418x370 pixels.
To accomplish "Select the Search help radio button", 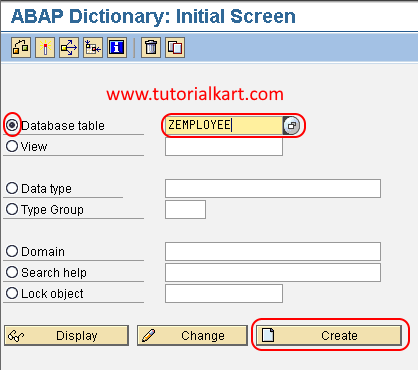I will (12, 272).
